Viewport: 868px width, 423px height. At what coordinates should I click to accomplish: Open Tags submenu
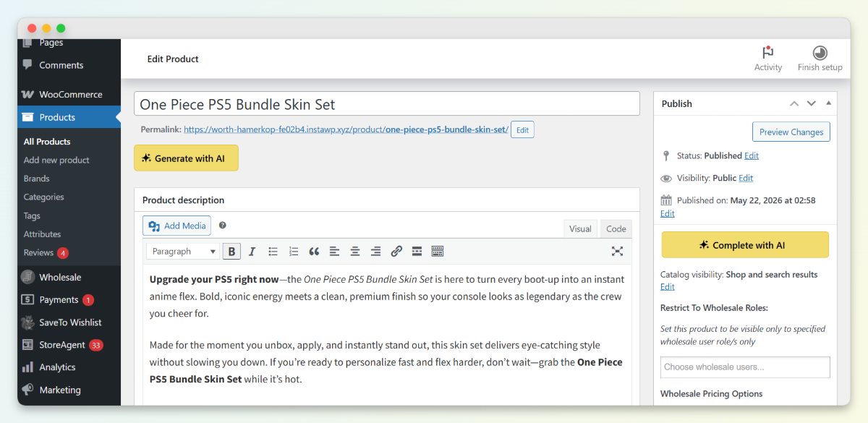[x=32, y=215]
